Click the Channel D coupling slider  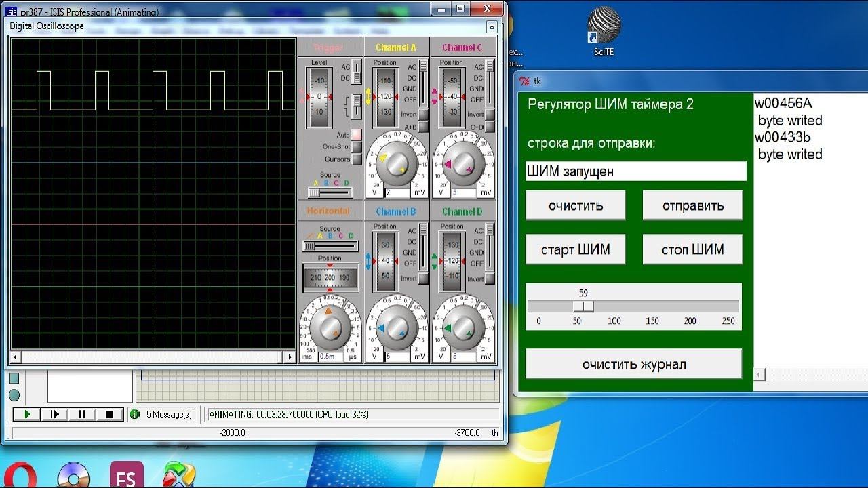tap(490, 247)
